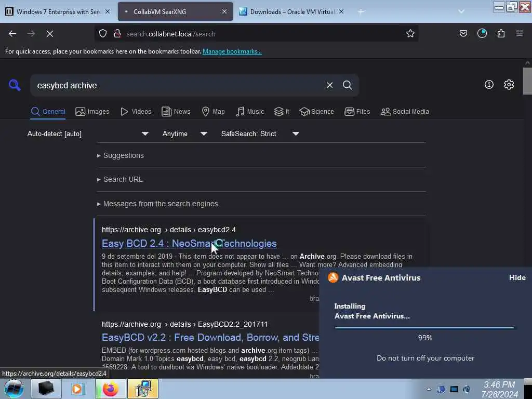Select the News search category
The width and height of the screenshot is (532, 399).
pyautogui.click(x=176, y=112)
